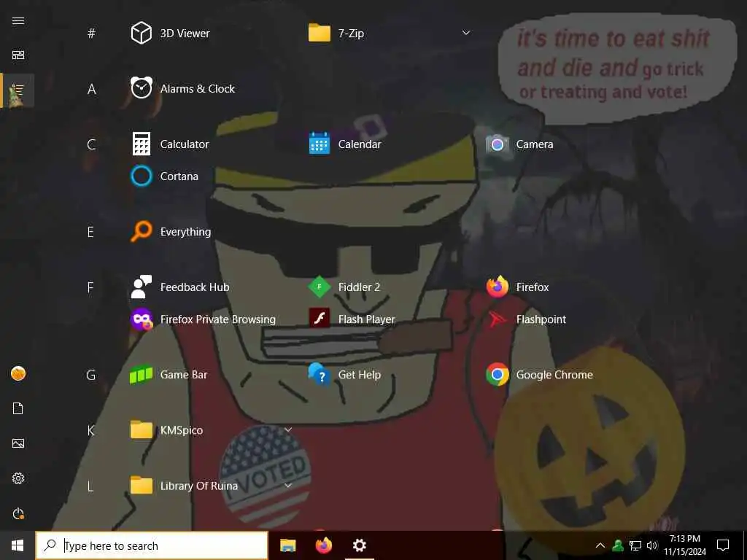The image size is (747, 560).
Task: Expand the KMSpico folder chevron
Action: [287, 429]
